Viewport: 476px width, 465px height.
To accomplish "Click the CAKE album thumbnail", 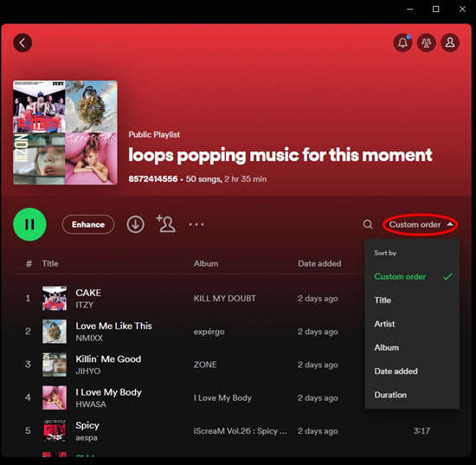I will (x=55, y=298).
